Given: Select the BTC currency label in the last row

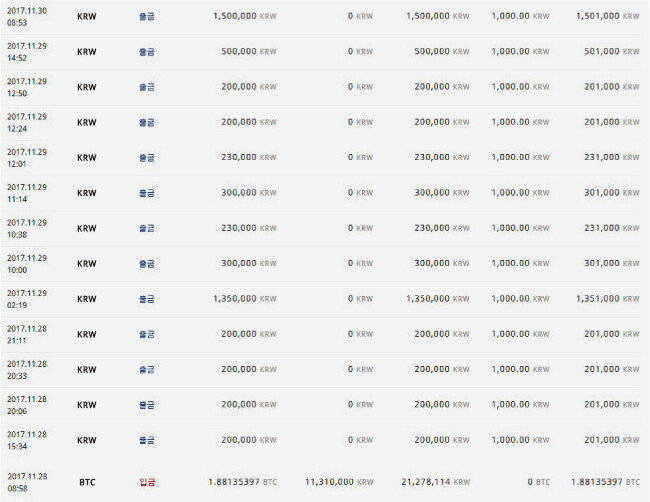Looking at the screenshot, I should [x=87, y=482].
